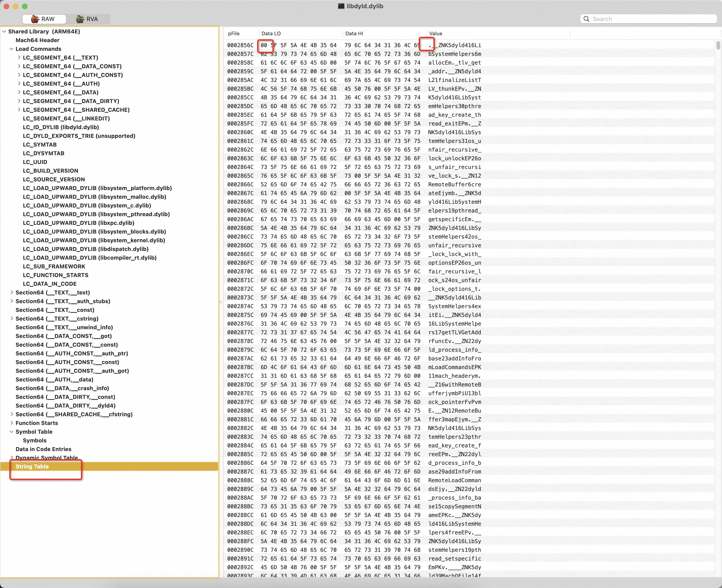Select the LC_DYSYMTAB load command
Viewport: 722px width, 588px height.
click(x=43, y=153)
